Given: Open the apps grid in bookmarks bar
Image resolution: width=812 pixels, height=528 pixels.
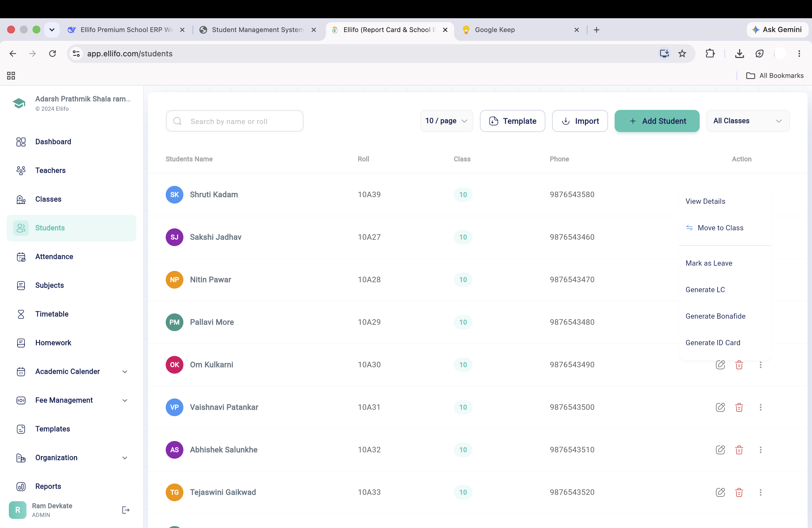Looking at the screenshot, I should tap(11, 75).
